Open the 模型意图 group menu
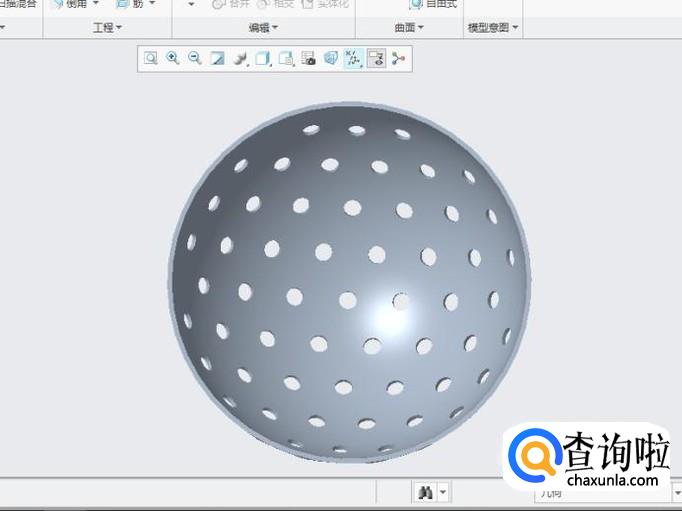This screenshot has width=682, height=511. tap(493, 27)
